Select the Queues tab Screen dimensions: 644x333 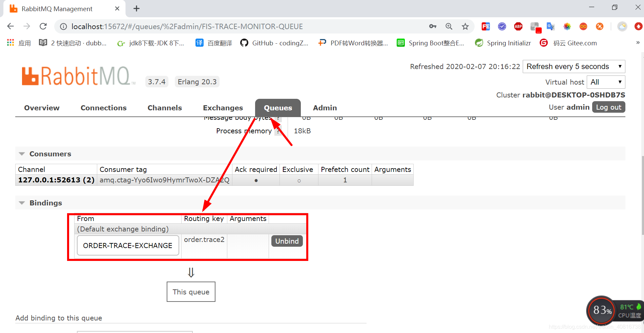click(278, 108)
